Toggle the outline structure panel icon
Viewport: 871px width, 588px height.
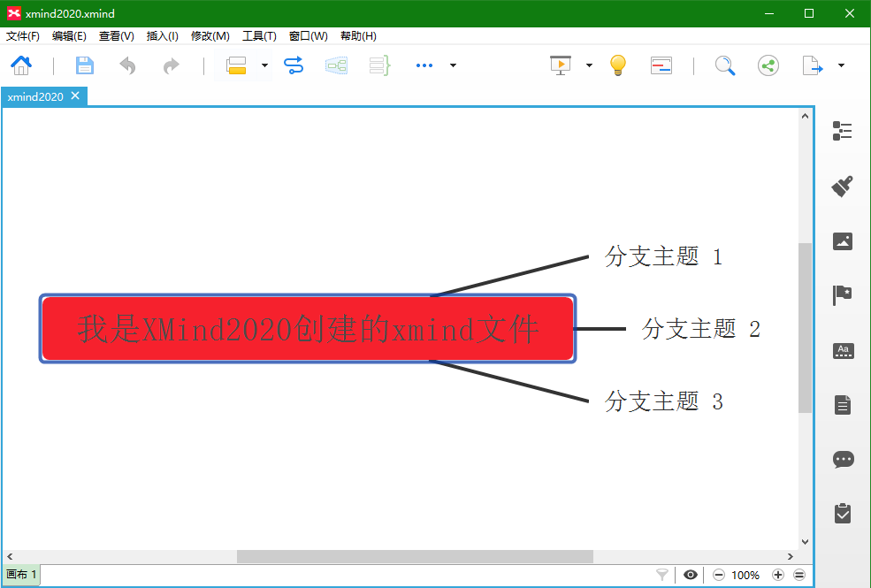pyautogui.click(x=841, y=131)
